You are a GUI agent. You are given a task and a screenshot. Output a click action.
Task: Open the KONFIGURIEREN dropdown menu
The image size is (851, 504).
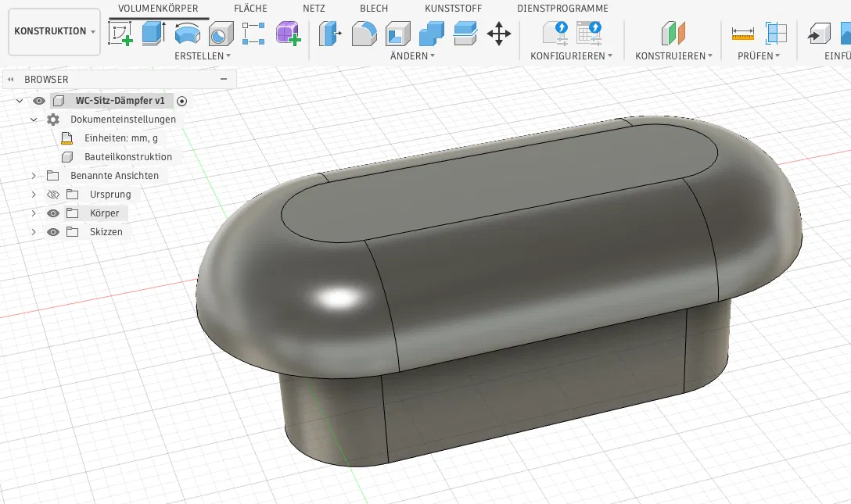point(572,55)
